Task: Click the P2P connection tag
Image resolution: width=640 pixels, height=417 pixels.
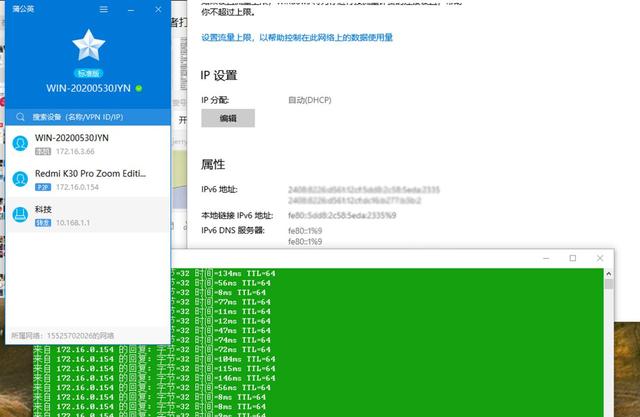Action: tap(43, 187)
